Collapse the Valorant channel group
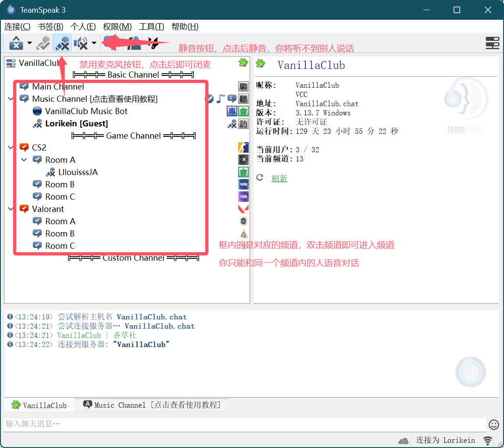504x448 pixels. (11, 209)
